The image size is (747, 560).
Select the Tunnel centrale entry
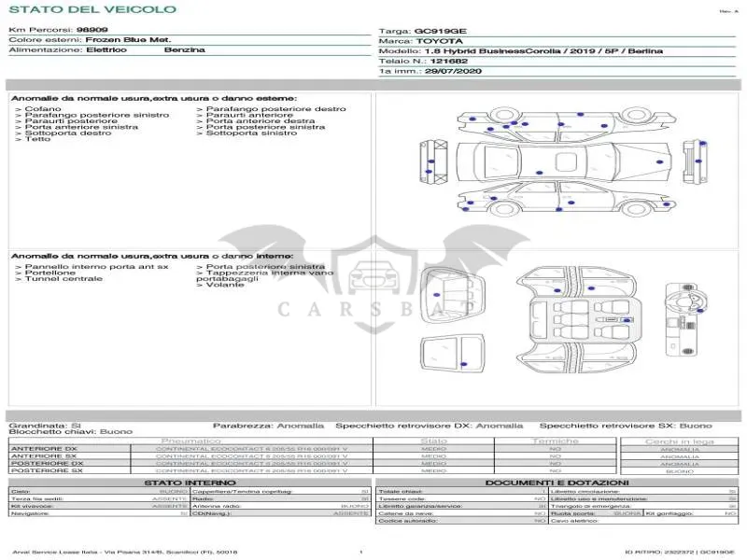[63, 278]
